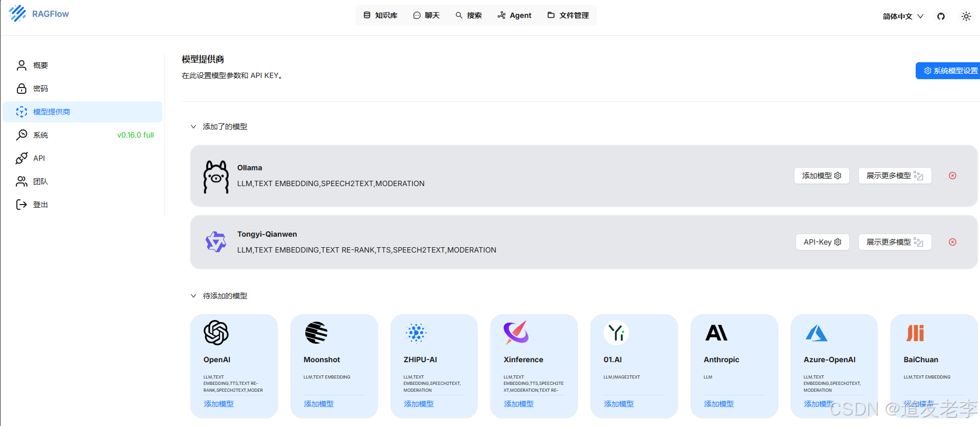
Task: Click the OpenAI logo icon
Action: pyautogui.click(x=216, y=333)
